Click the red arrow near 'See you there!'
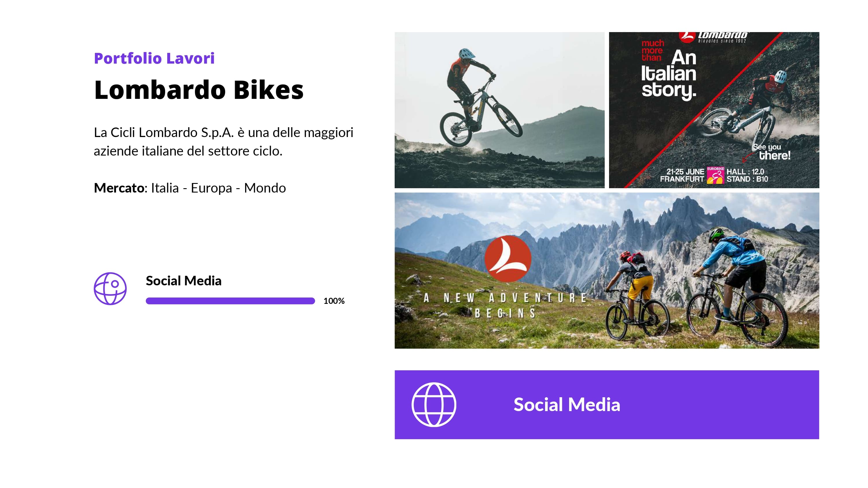868x488 pixels. click(748, 157)
